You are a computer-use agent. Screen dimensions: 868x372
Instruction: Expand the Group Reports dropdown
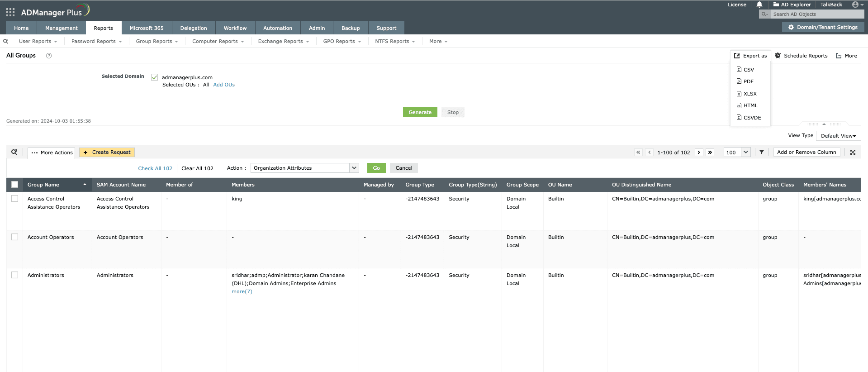[157, 41]
